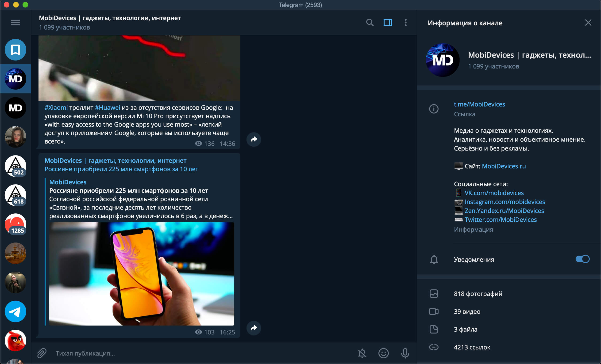Open the chat with 502 unread badge
Screen dimensions: 601x364
tap(15, 166)
